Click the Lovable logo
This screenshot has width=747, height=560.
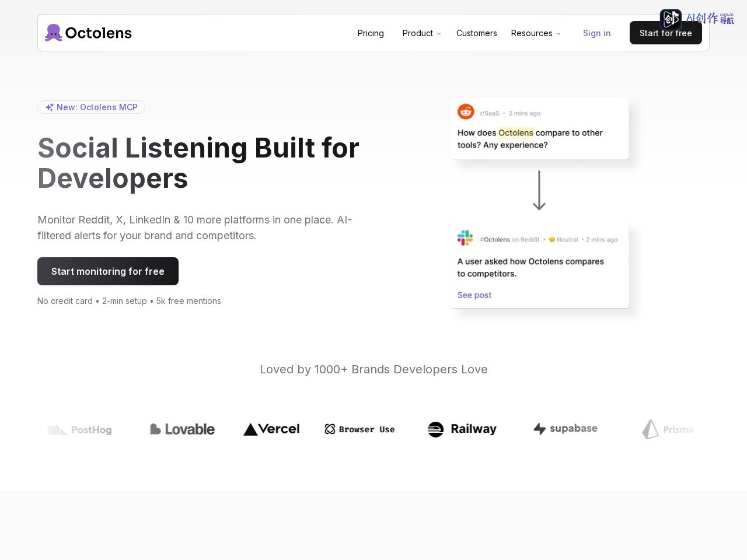[183, 429]
